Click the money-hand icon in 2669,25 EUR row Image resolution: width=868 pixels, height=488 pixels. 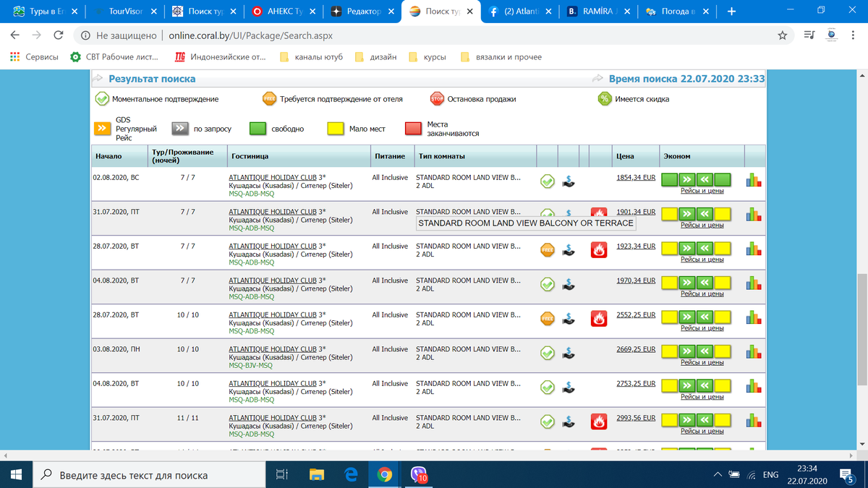[x=570, y=354]
